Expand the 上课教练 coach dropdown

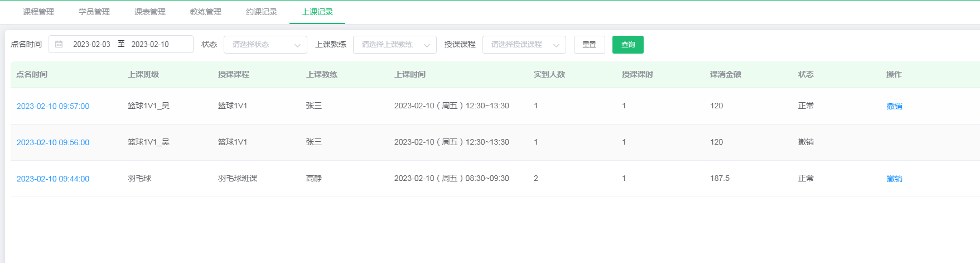click(x=394, y=45)
